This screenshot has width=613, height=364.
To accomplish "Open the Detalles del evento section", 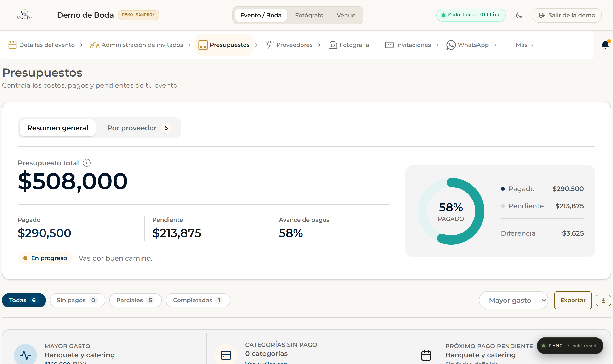I will 42,45.
